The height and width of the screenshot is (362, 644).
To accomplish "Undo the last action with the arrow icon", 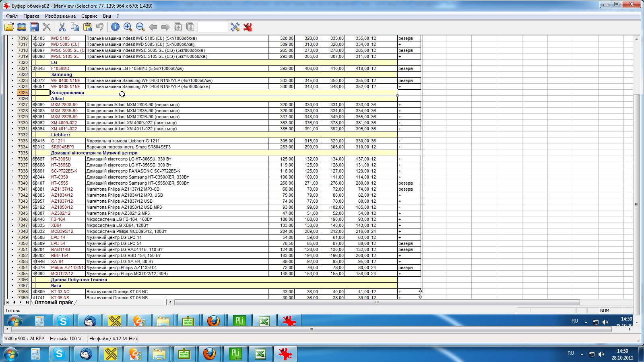I will pos(100,27).
